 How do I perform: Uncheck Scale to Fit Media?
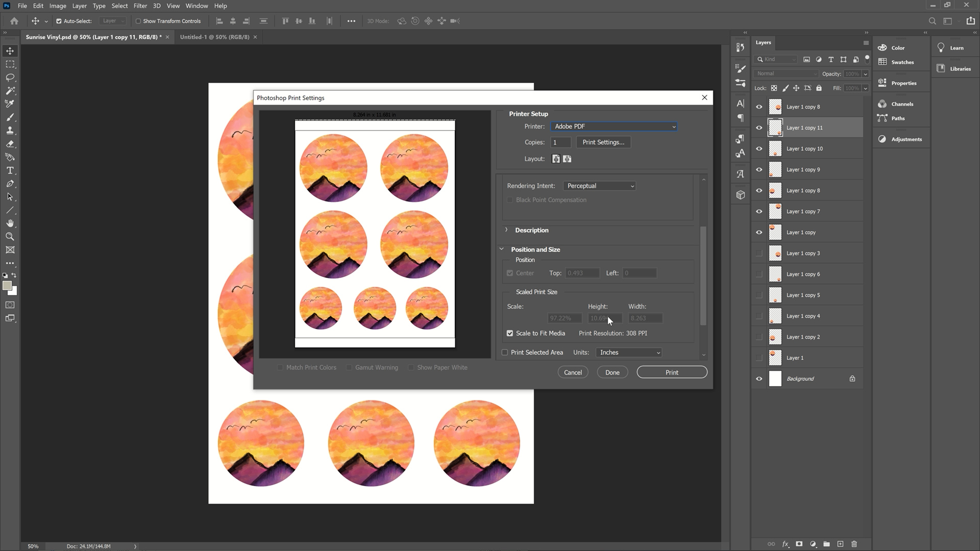tap(509, 333)
